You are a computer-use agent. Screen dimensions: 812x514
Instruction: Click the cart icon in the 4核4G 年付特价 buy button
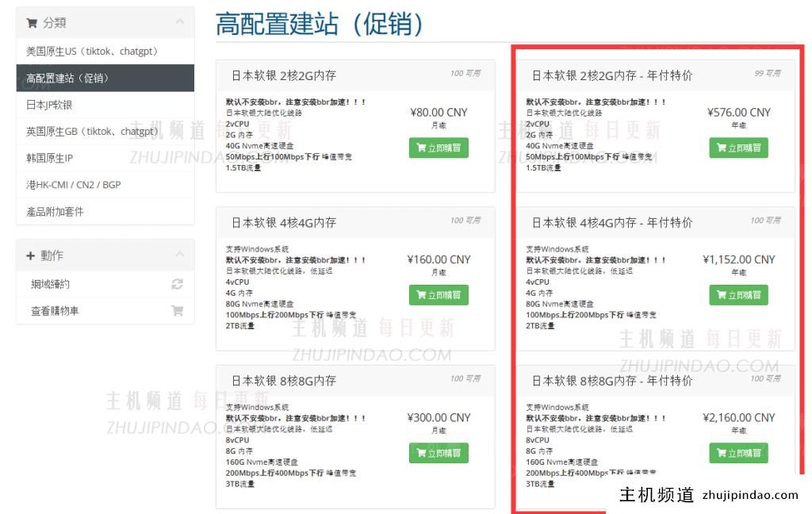[720, 294]
